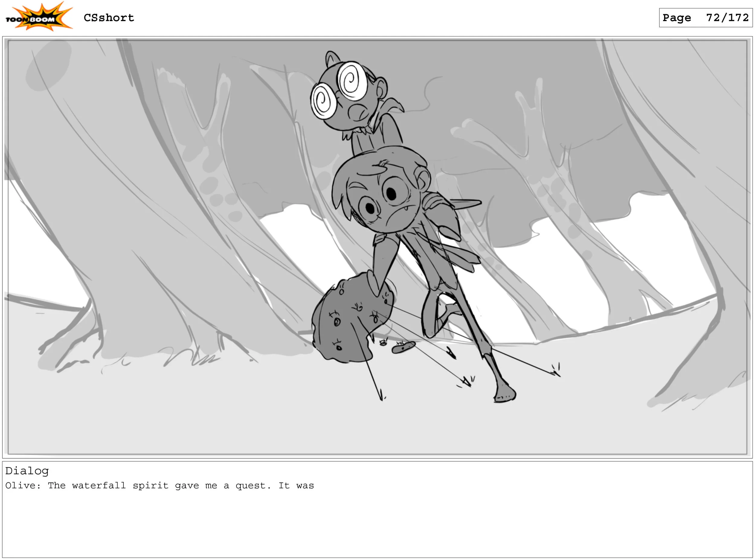The height and width of the screenshot is (560, 755).
Task: Click the Toon Boom logo
Action: (39, 17)
